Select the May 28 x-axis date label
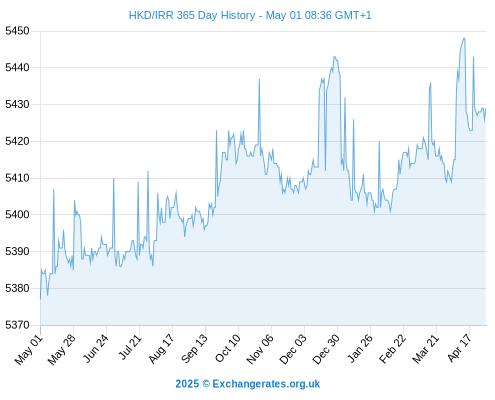Screen dimensions: 495x400 (x=62, y=350)
